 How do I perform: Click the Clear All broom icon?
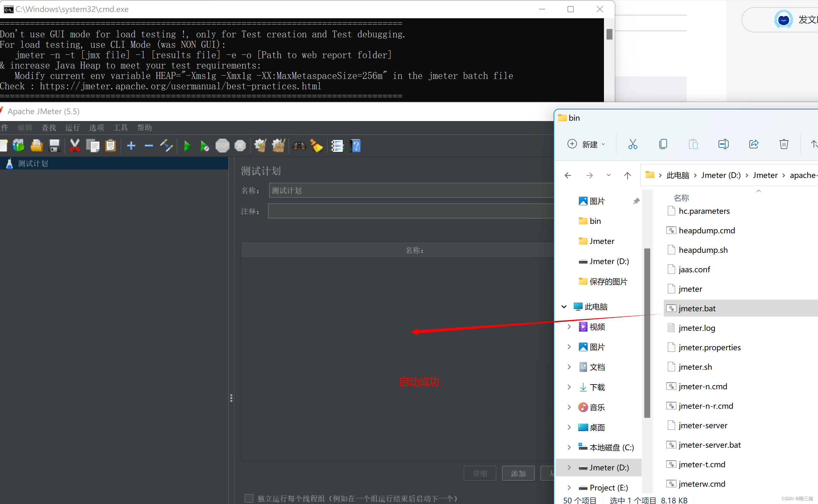(x=278, y=146)
